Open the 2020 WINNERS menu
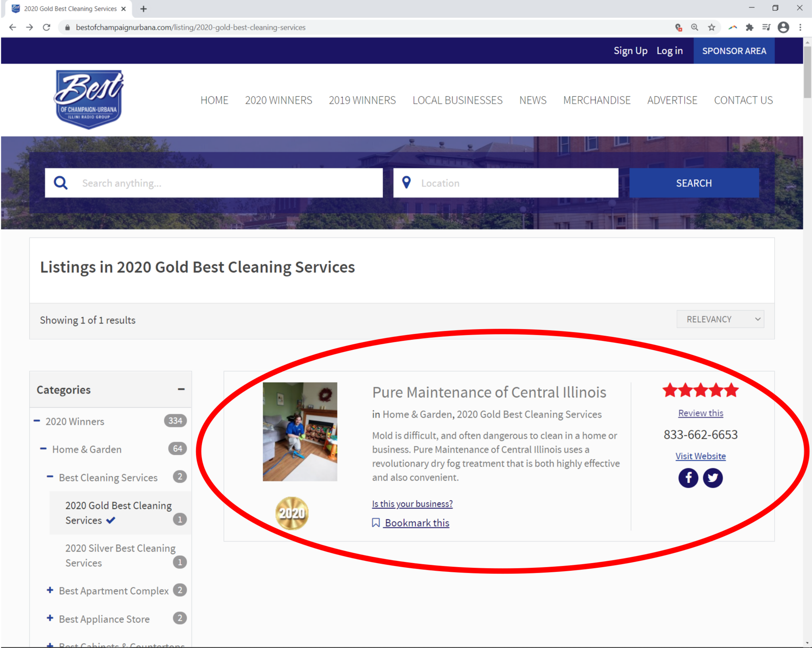This screenshot has width=812, height=648. [x=279, y=100]
